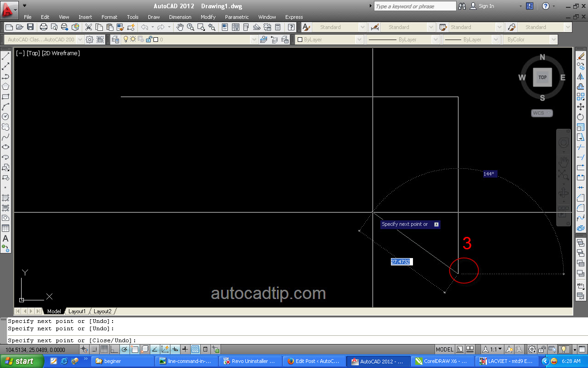Screen dimensions: 588x368
Task: Open the Draw menu
Action: coord(153,17)
